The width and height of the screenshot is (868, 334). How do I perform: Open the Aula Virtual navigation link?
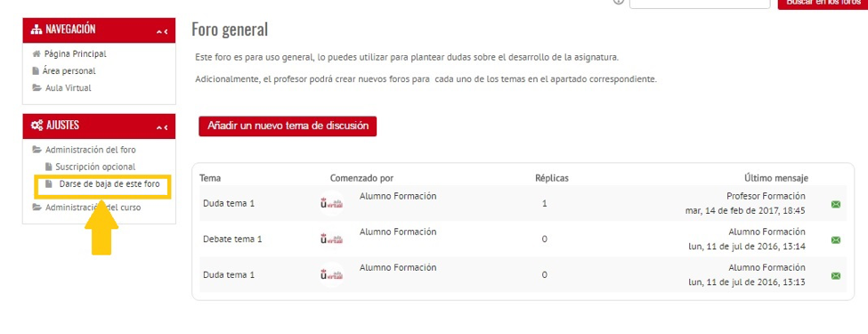point(68,87)
